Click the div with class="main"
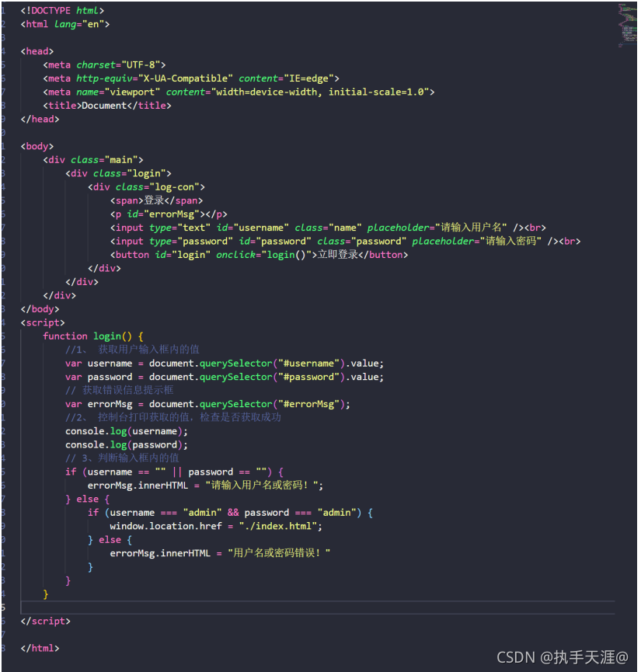Image resolution: width=641 pixels, height=672 pixels. pyautogui.click(x=93, y=160)
